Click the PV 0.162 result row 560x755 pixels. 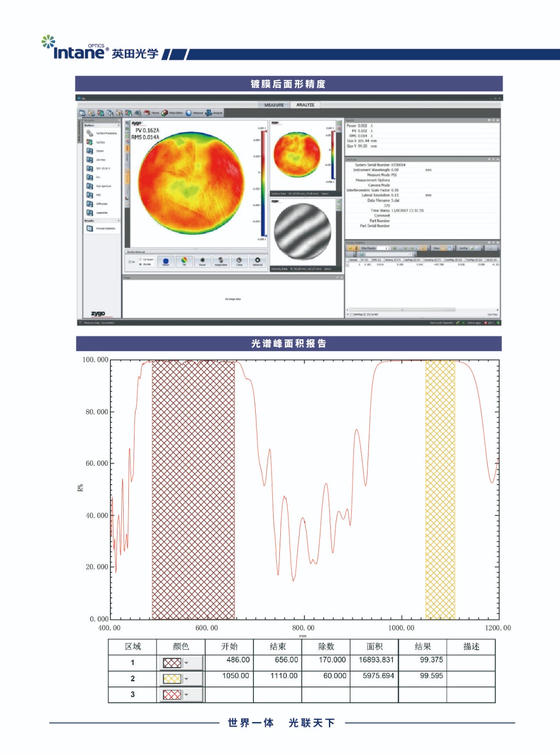click(x=362, y=131)
